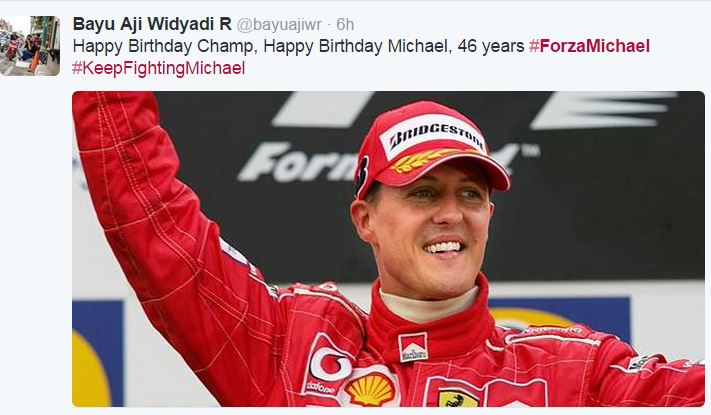711x415 pixels.
Task: Click the Ferrari horse badge on chest
Action: [457, 398]
